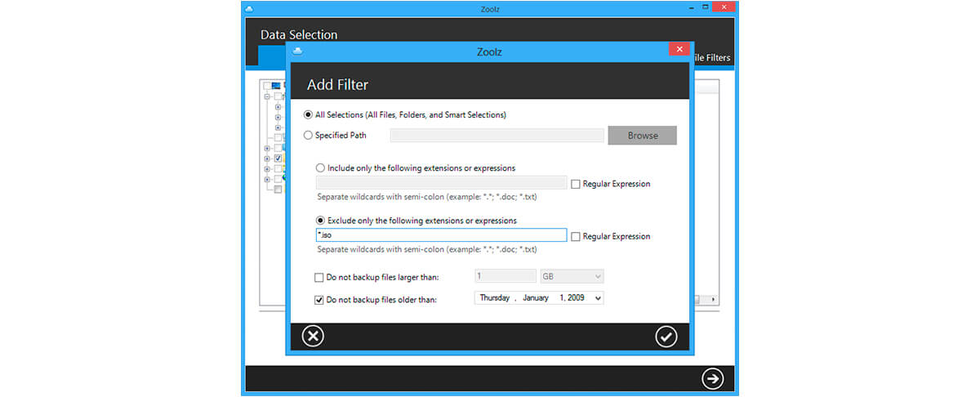980x397 pixels.
Task: Click the next arrow icon at bottom right
Action: click(712, 378)
